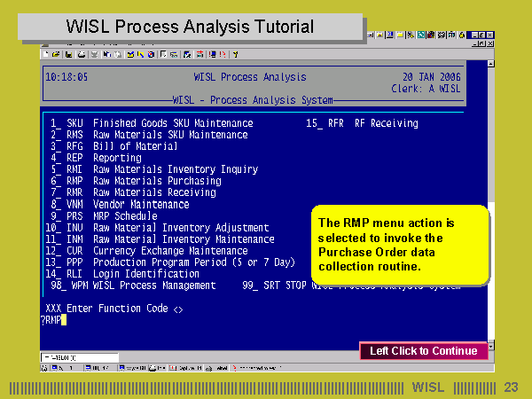The height and width of the screenshot is (399, 532).
Task: Click the yellow note icon in top tray
Action: pos(401,35)
